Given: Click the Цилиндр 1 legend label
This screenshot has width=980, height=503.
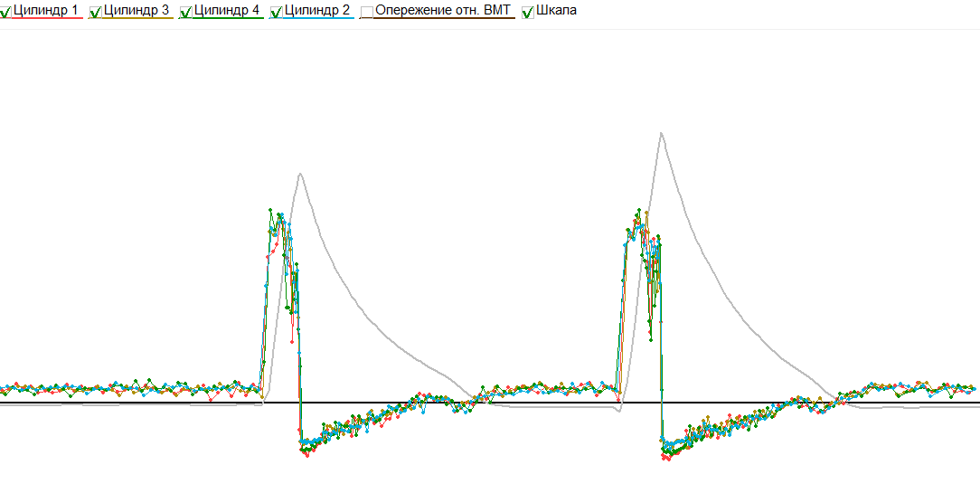Looking at the screenshot, I should (x=46, y=10).
